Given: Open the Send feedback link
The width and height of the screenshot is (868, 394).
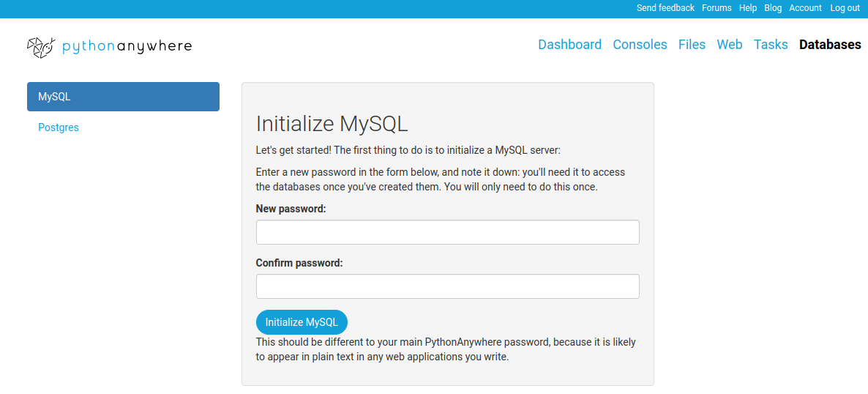Looking at the screenshot, I should coord(665,8).
